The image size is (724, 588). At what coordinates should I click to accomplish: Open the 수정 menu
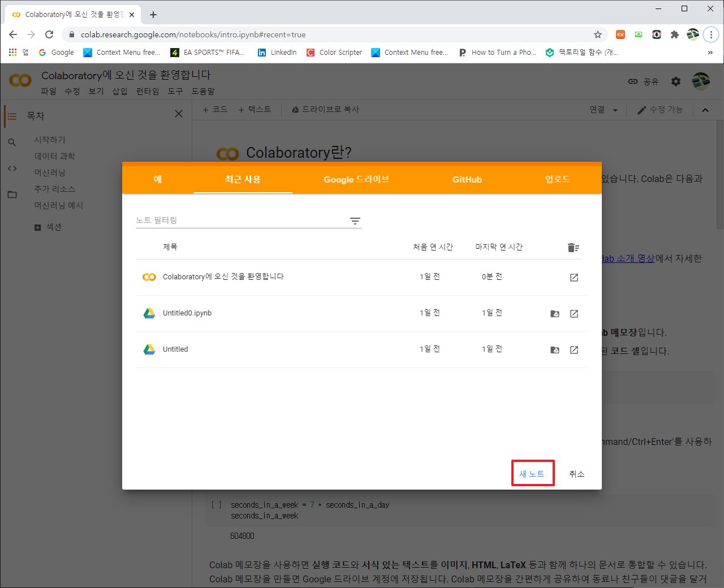pos(72,91)
